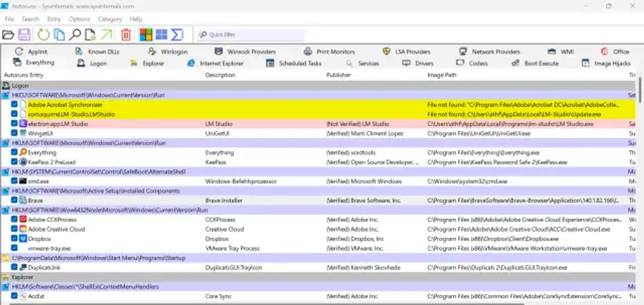Switch to the WMI tab
Viewport: 644px width, 305px height.
point(560,51)
